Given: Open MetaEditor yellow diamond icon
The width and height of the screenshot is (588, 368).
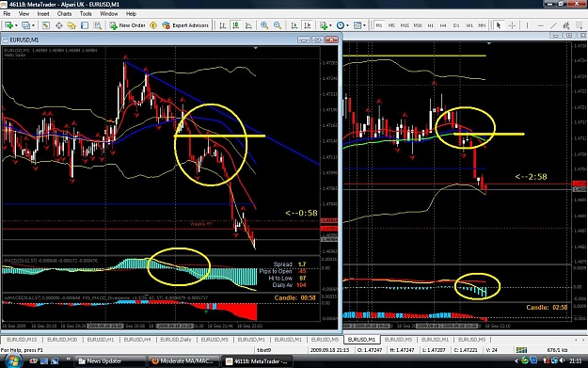Looking at the screenshot, I should tap(153, 25).
